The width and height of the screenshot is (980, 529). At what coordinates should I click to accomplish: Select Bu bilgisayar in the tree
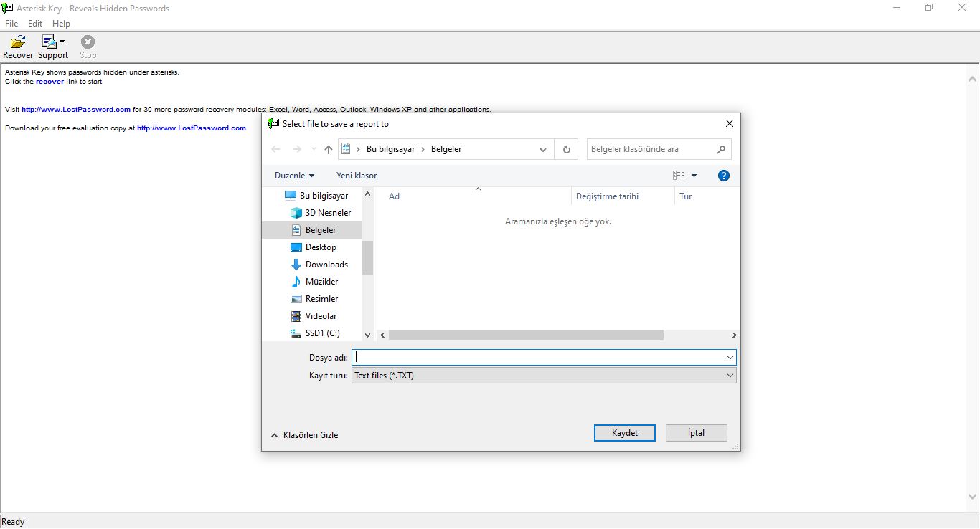[x=324, y=196]
